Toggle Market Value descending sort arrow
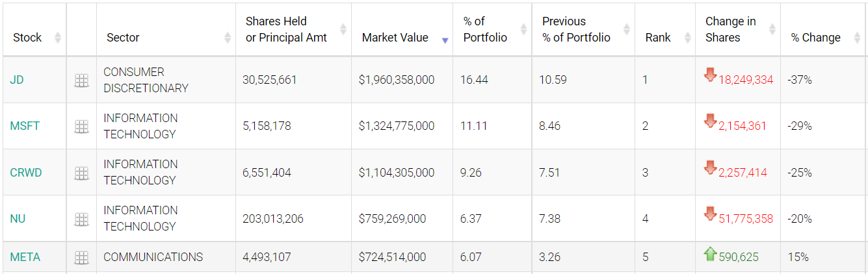Image resolution: width=868 pixels, height=274 pixels. coord(445,40)
